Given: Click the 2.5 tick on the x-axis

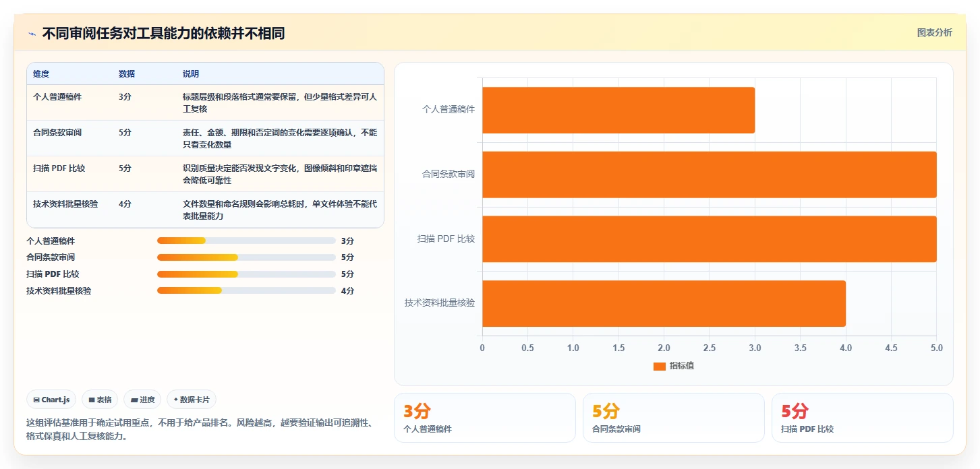Looking at the screenshot, I should pyautogui.click(x=710, y=348).
